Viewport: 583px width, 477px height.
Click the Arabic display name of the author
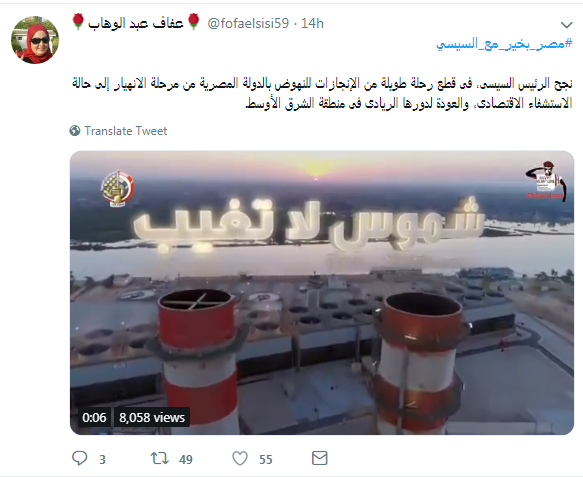pyautogui.click(x=136, y=23)
